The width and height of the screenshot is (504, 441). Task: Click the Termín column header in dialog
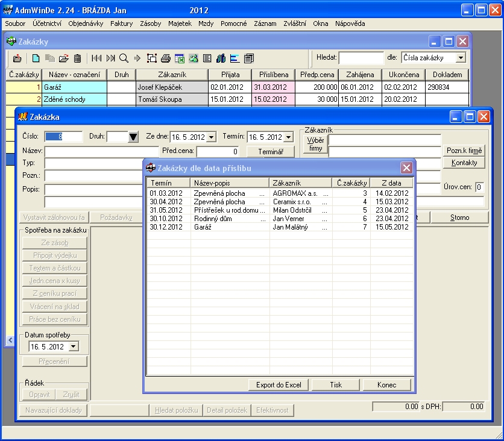pyautogui.click(x=169, y=183)
